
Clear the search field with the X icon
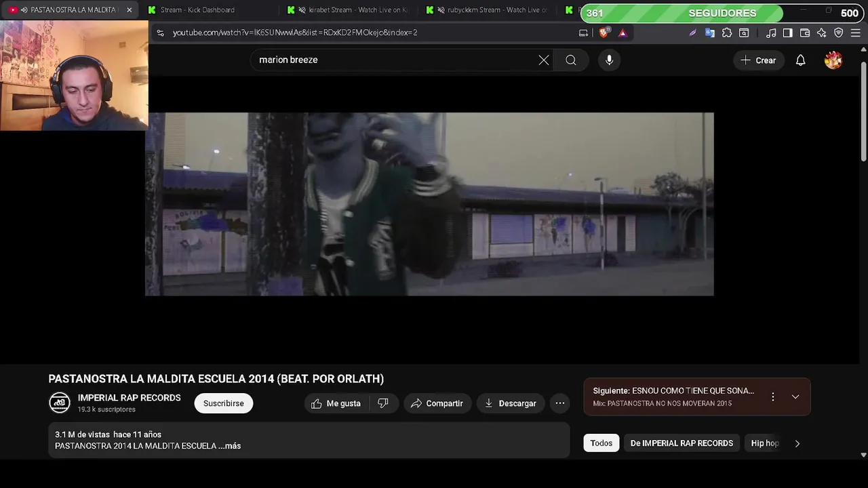pos(544,60)
